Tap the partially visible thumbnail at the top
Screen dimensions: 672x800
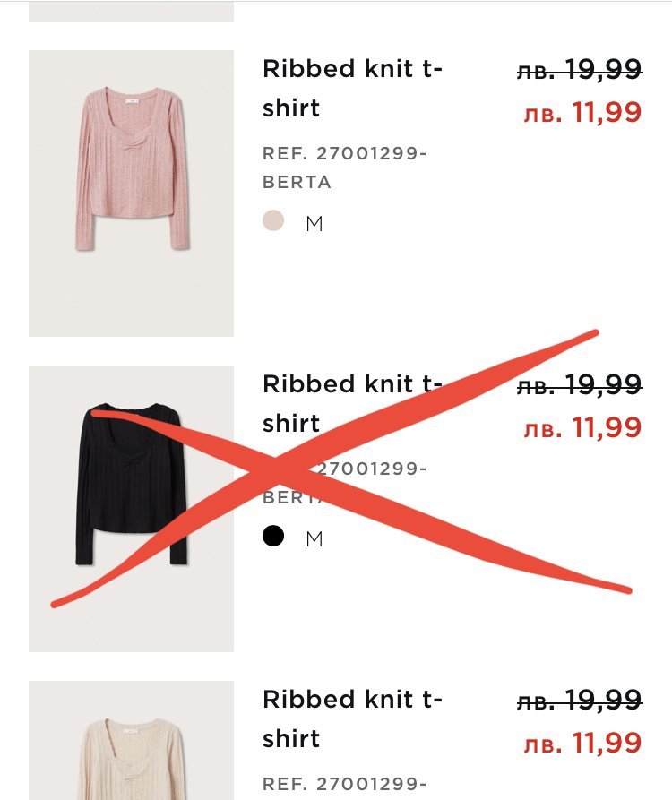pos(131,11)
